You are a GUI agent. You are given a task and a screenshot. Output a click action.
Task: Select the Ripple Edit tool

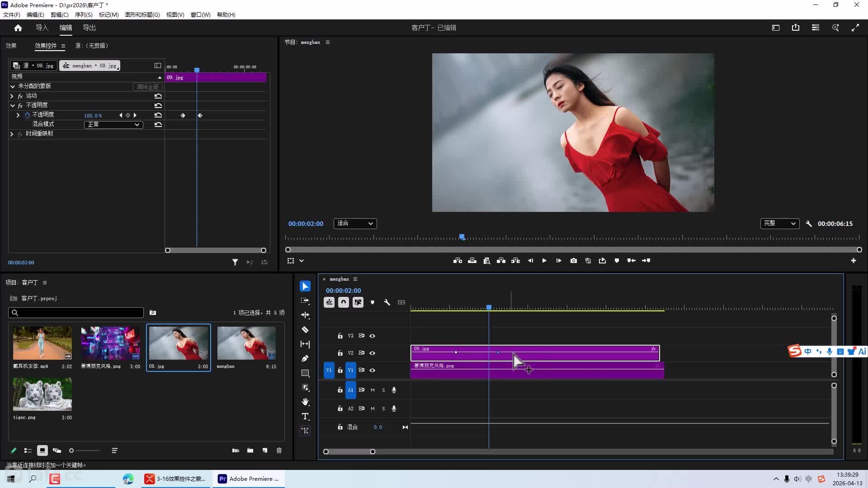[305, 315]
